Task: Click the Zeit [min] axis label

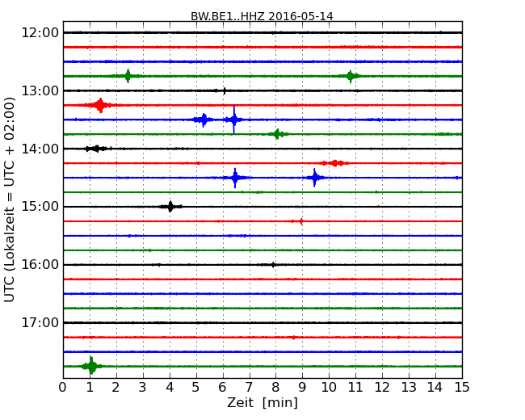Action: (x=262, y=402)
